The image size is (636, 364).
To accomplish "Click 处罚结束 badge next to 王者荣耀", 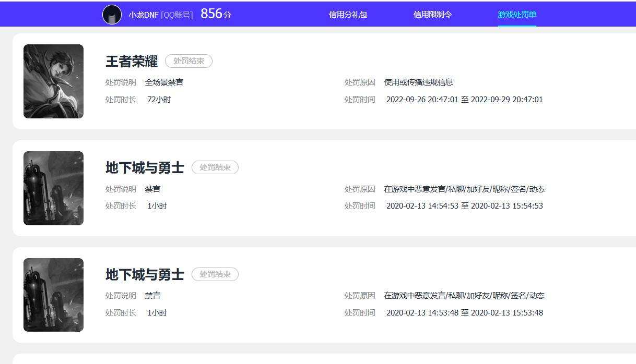I will pos(189,61).
